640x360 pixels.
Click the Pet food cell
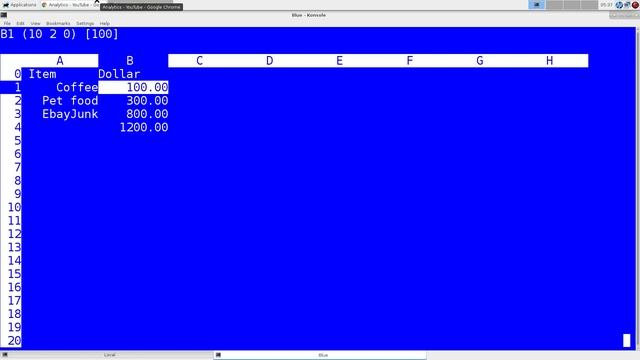(70, 101)
